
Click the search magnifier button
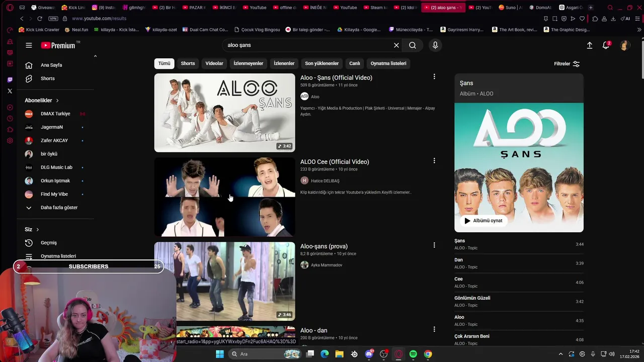click(x=413, y=45)
